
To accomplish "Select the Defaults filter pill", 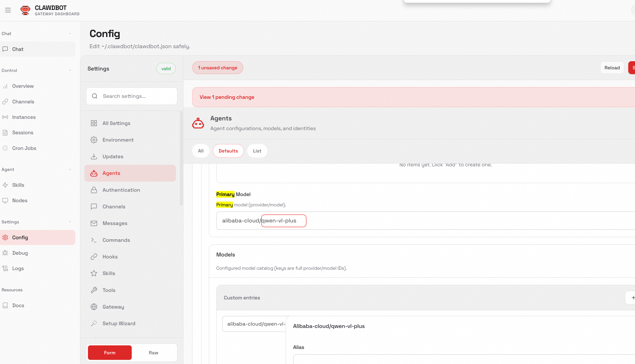I will coord(228,151).
